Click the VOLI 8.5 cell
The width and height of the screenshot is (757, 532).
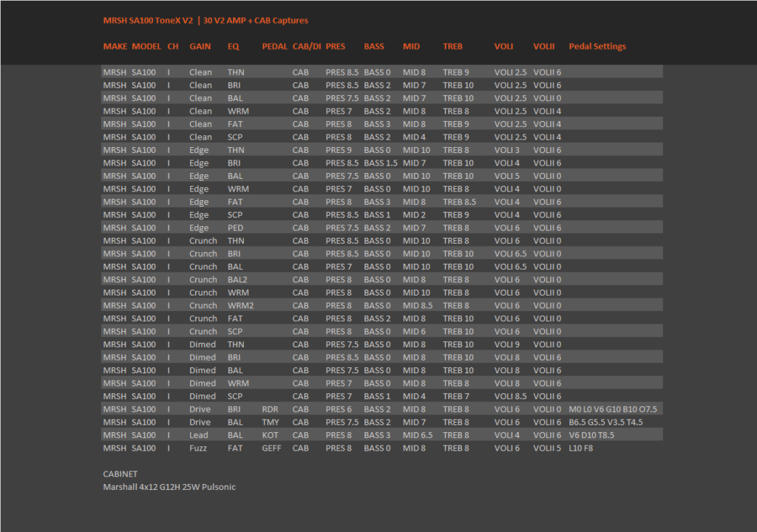(510, 397)
